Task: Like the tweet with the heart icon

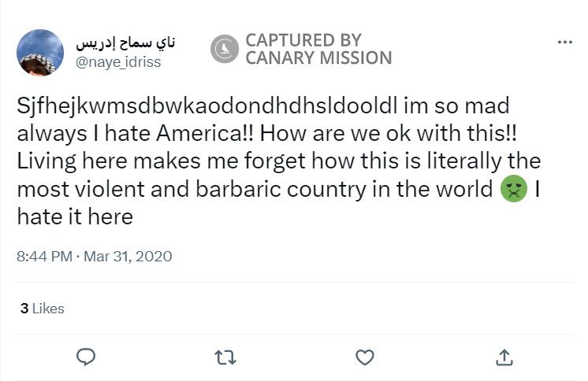Action: tap(364, 357)
